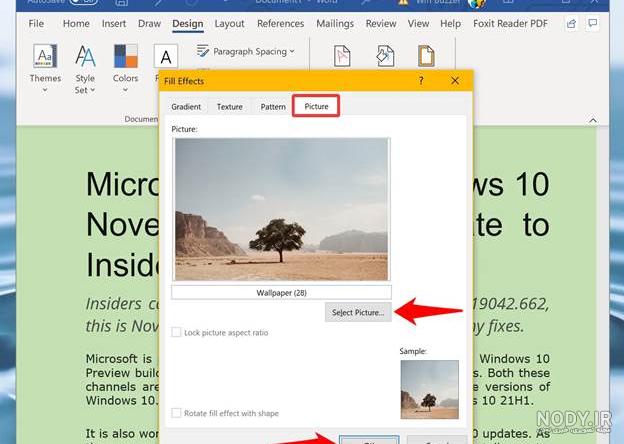Click the Select Picture... button
The image size is (624, 444).
358,313
